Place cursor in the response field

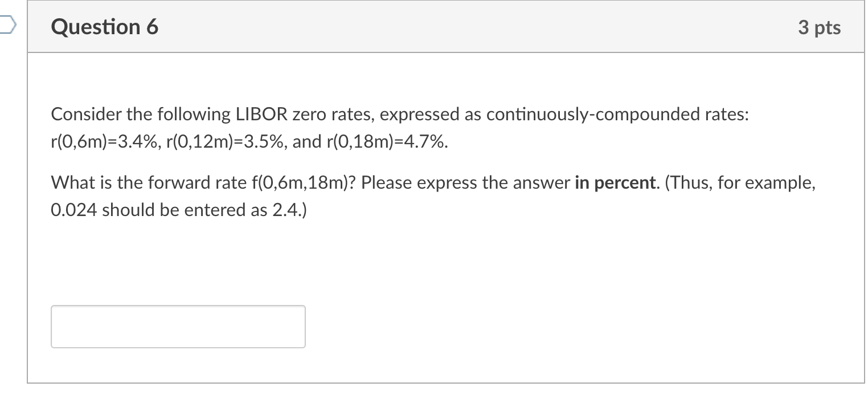click(x=177, y=326)
